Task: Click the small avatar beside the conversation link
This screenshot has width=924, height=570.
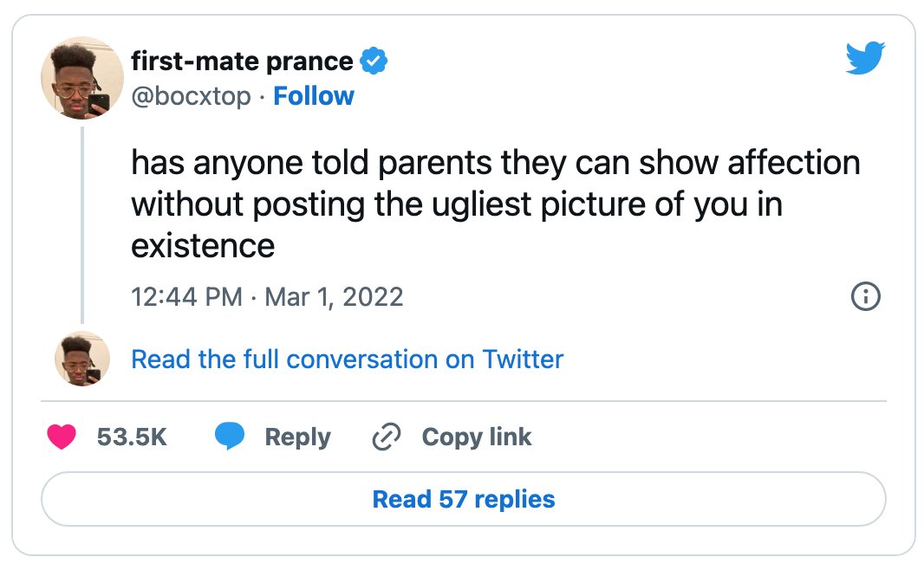Action: coord(82,359)
